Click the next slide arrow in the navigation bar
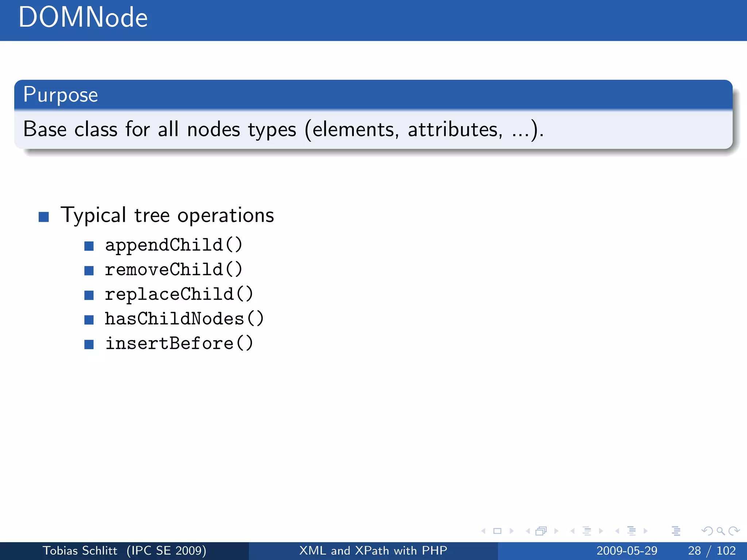The height and width of the screenshot is (560, 747). click(x=511, y=531)
